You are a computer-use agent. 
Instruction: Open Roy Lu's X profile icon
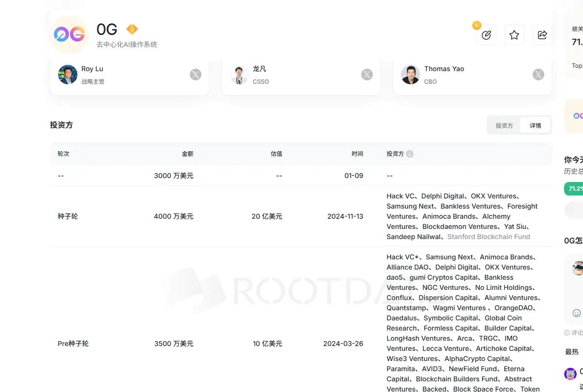coord(196,75)
